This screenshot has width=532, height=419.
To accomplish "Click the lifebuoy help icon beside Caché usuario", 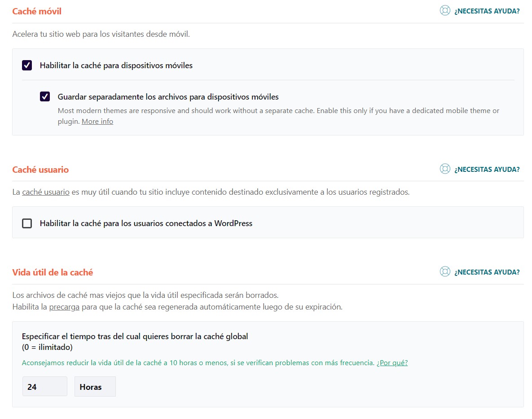I will coord(445,169).
